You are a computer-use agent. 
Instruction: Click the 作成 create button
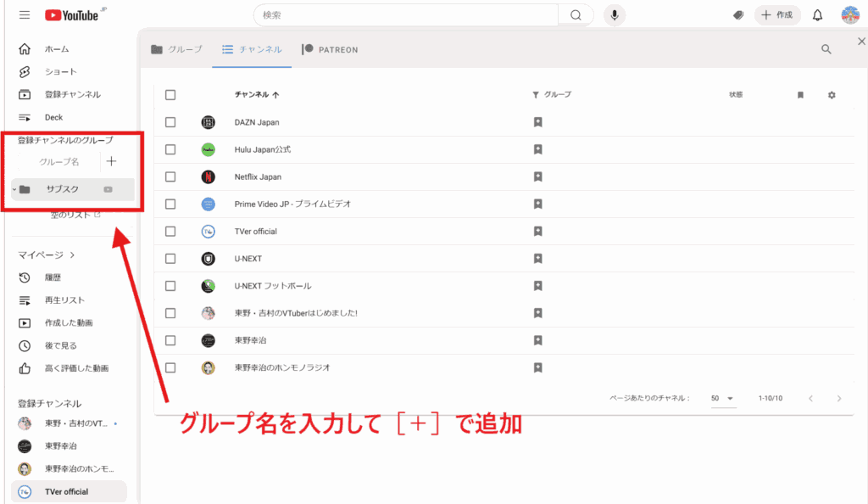click(x=777, y=15)
